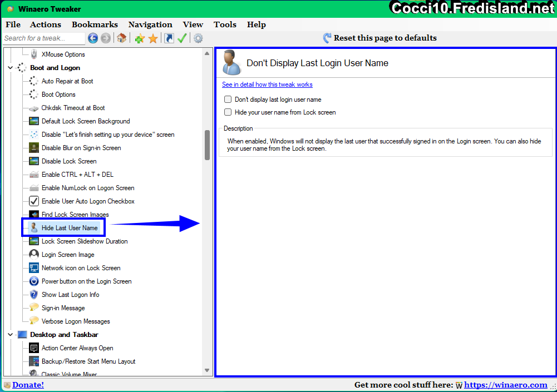Select Disable Let's finish setting up device item

click(x=108, y=135)
